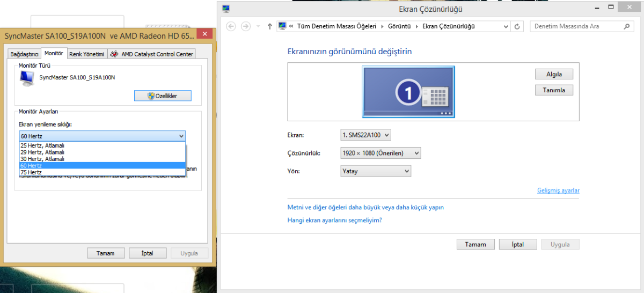Click İptal in the SyncMaster properties dialog

coord(148,253)
